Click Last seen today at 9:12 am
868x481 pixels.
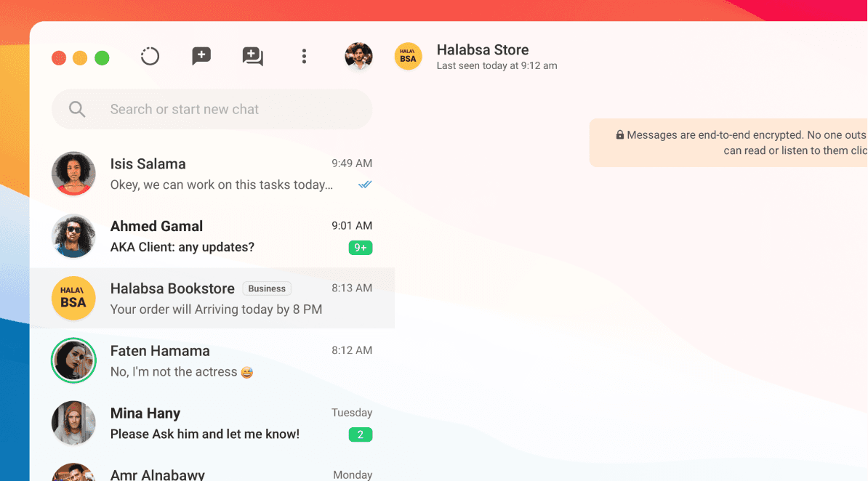(497, 65)
